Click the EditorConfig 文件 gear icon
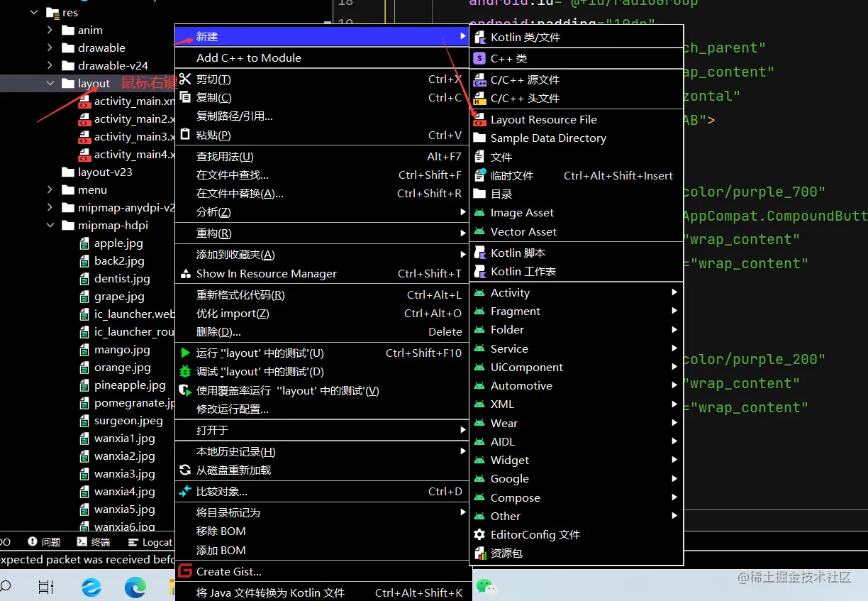Image resolution: width=868 pixels, height=601 pixels. 480,534
